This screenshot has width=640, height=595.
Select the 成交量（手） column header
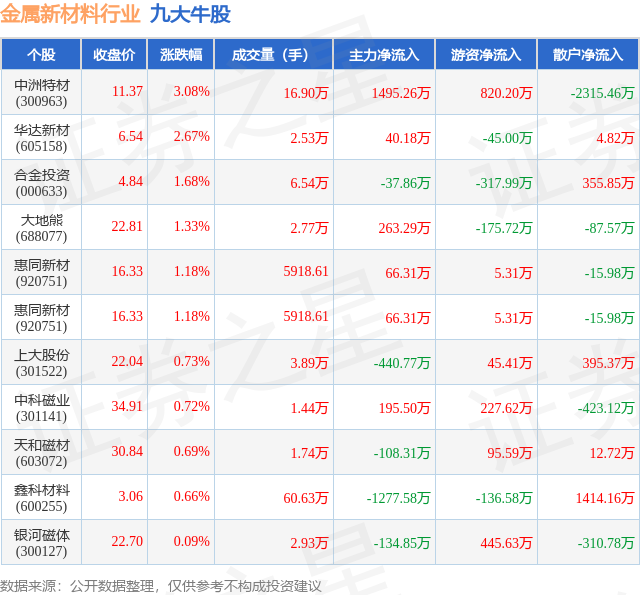274,55
